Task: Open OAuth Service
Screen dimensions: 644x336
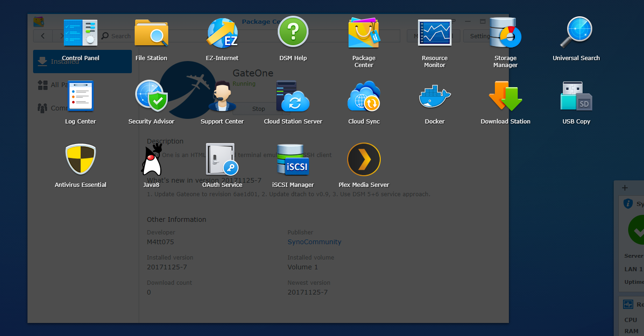Action: pyautogui.click(x=222, y=159)
